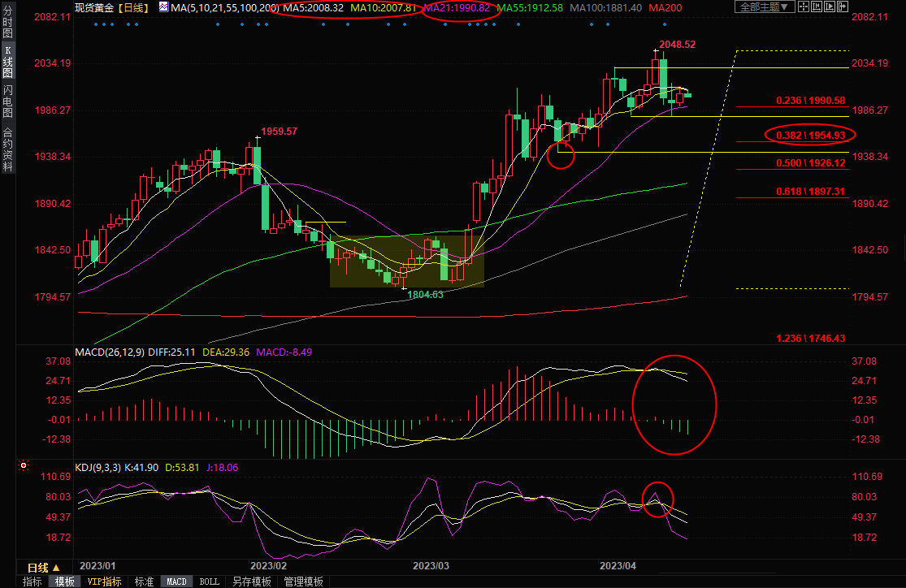Click the KDJ(9,3,3) indicator label
Viewport: 906px width, 588px height.
tap(98, 467)
